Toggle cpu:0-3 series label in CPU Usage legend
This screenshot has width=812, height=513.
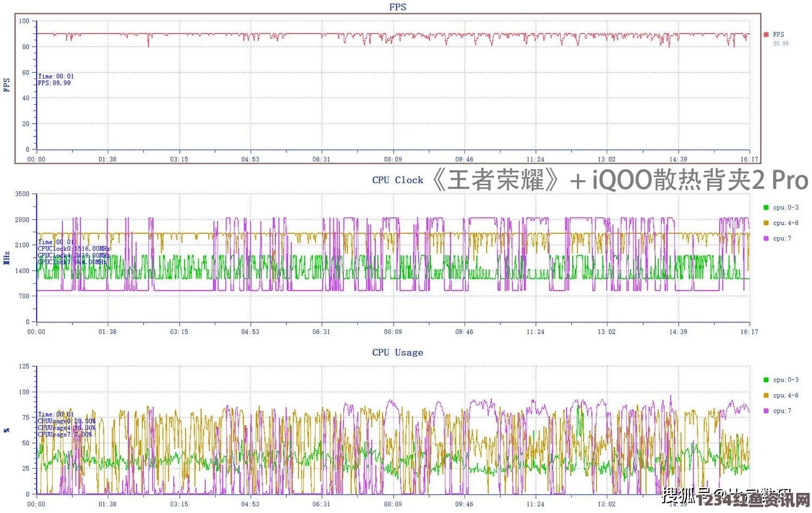[x=785, y=380]
